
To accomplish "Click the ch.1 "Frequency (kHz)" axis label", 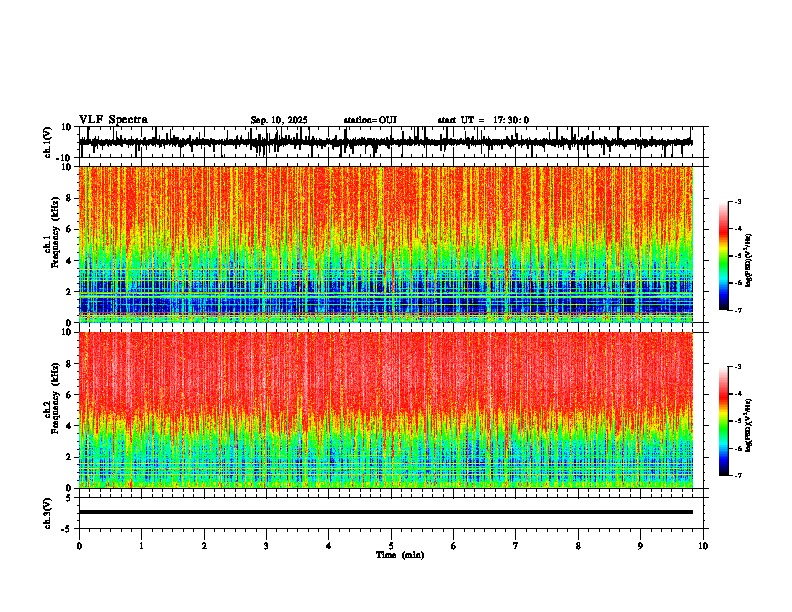I will (x=56, y=232).
